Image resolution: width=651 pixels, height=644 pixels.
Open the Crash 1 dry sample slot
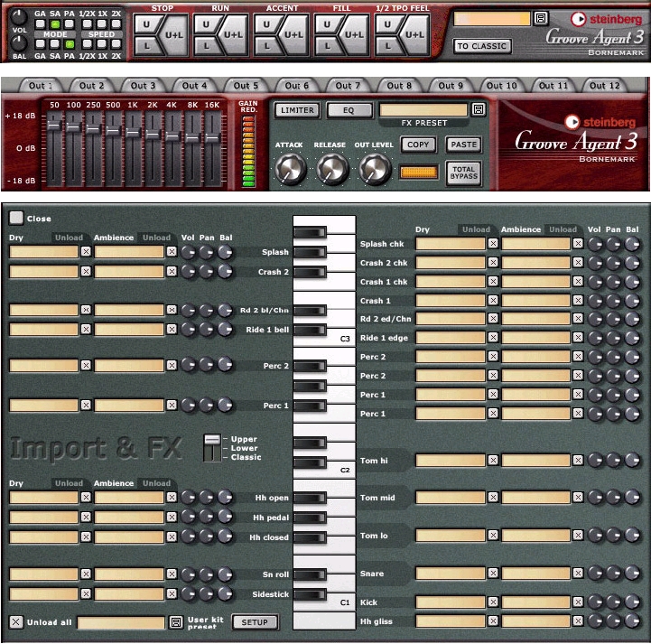(451, 299)
